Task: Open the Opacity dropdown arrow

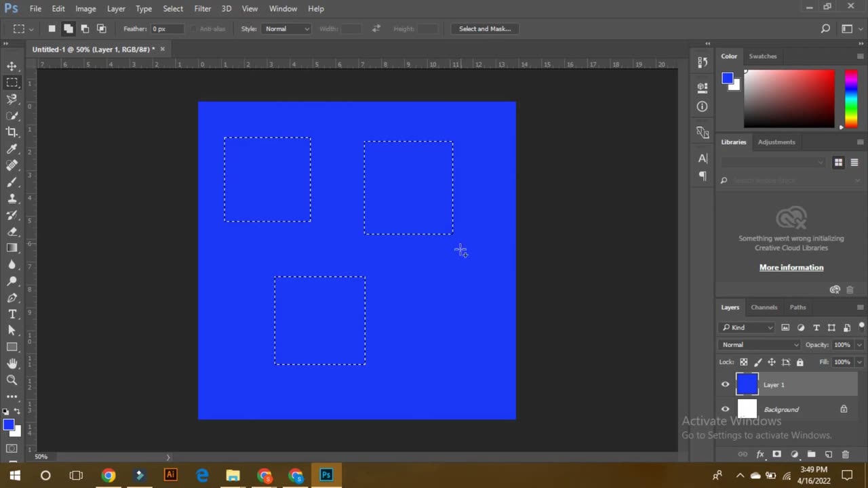Action: click(859, 344)
